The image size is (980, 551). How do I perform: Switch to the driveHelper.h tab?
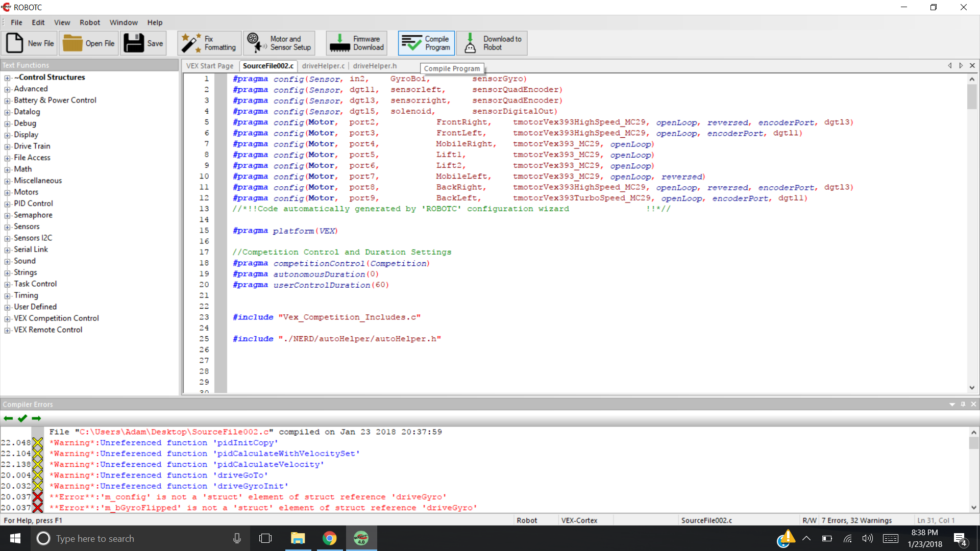(375, 66)
